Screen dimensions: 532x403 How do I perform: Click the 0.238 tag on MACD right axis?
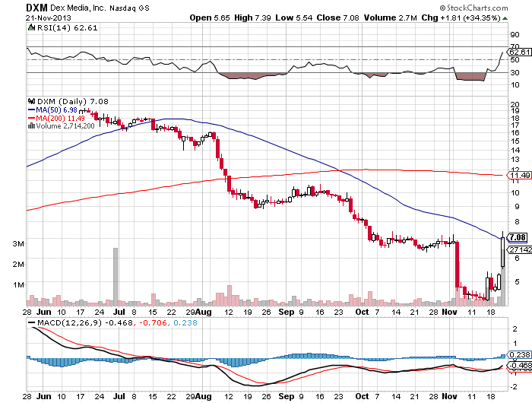pyautogui.click(x=519, y=355)
